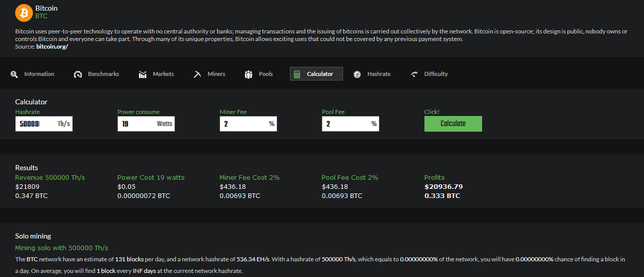Focus the Hashrate Th/s input field
644x277 pixels.
pos(44,124)
